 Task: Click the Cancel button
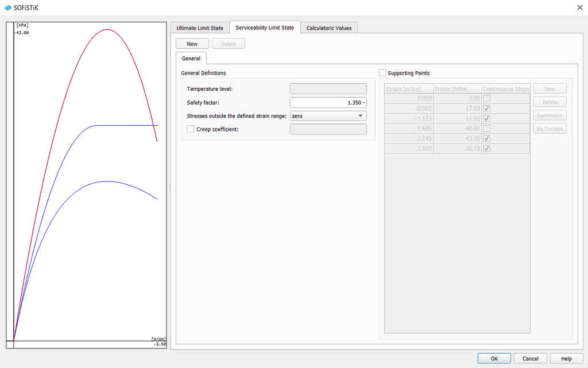(530, 358)
